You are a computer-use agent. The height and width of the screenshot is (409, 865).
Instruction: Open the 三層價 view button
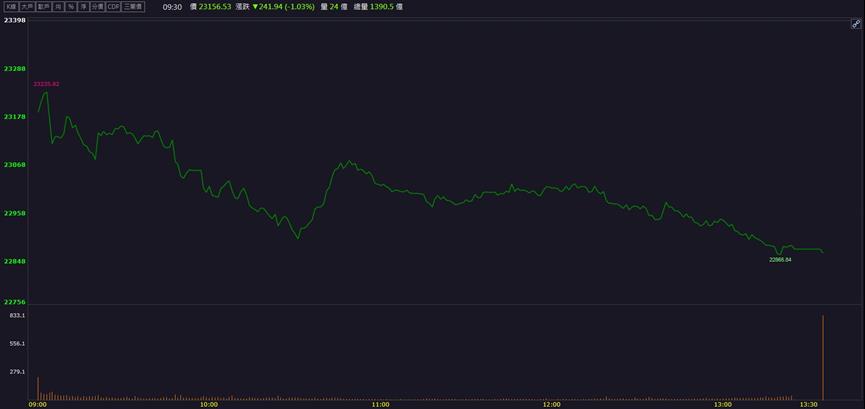point(133,7)
